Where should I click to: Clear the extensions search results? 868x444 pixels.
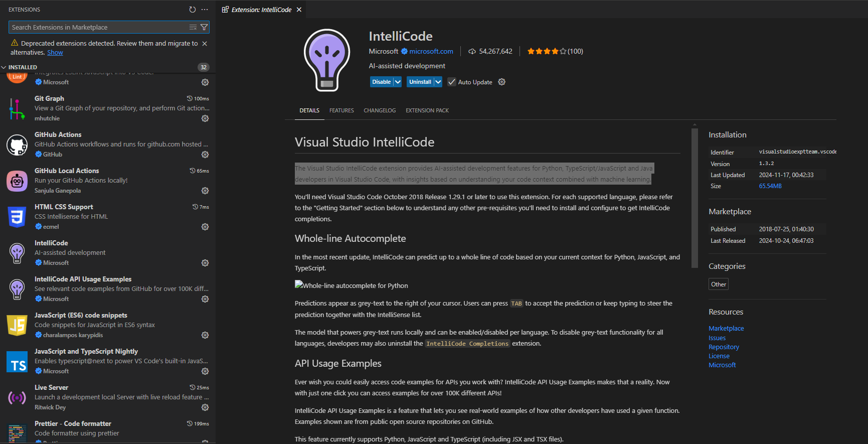193,27
